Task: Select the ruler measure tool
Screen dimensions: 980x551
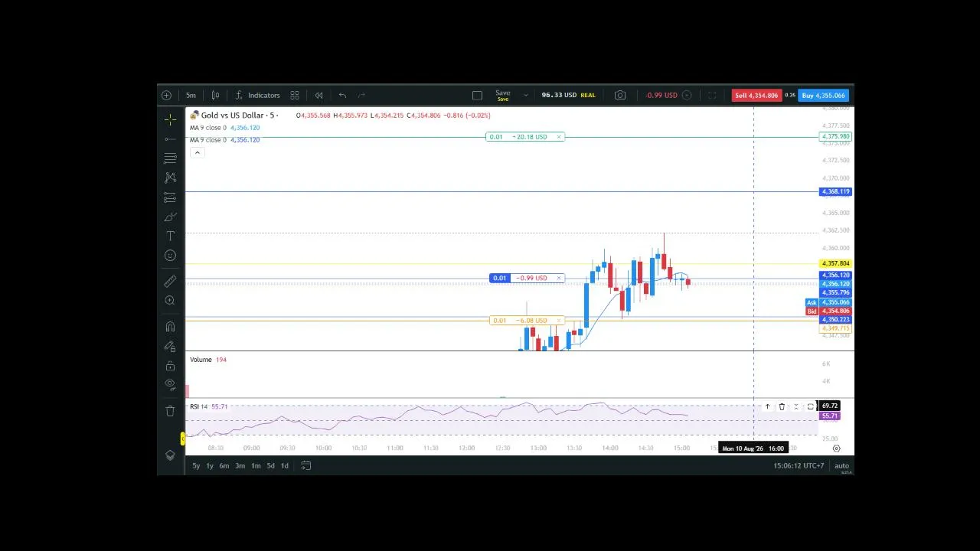Action: [170, 282]
